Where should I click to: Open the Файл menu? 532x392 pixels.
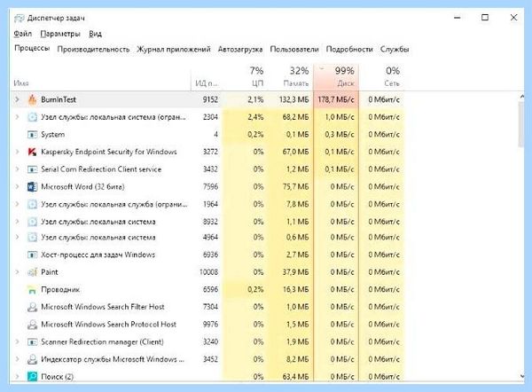tap(23, 34)
